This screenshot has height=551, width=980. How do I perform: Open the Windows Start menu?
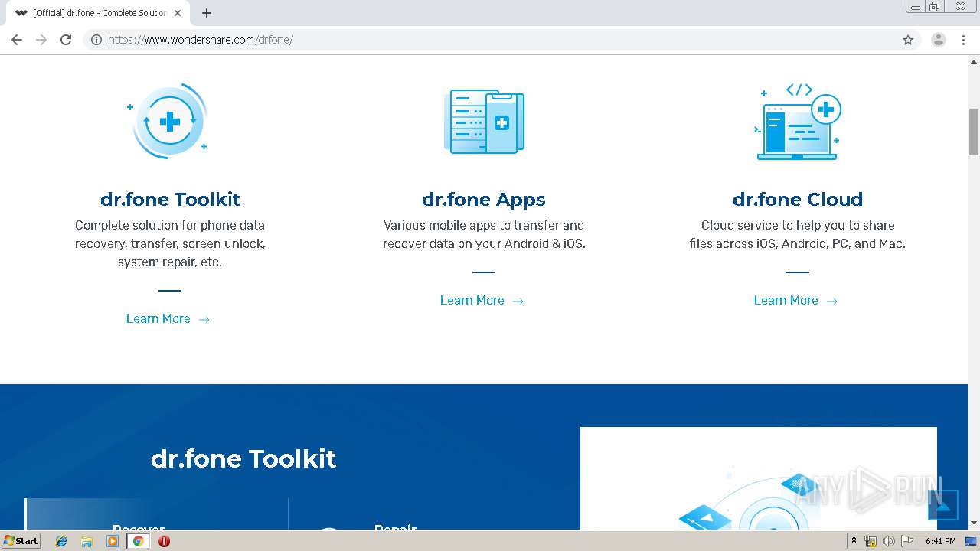pos(21,541)
